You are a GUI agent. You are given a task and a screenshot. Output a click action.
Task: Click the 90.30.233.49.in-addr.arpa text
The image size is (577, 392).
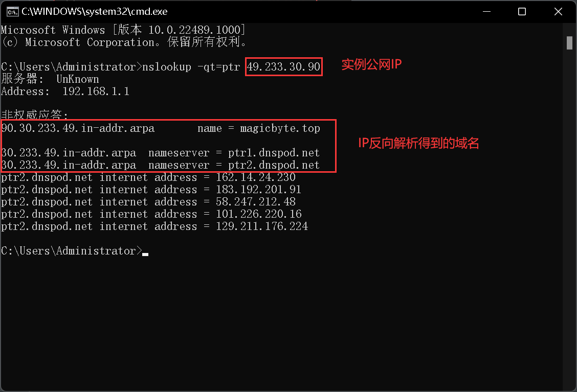tap(78, 128)
